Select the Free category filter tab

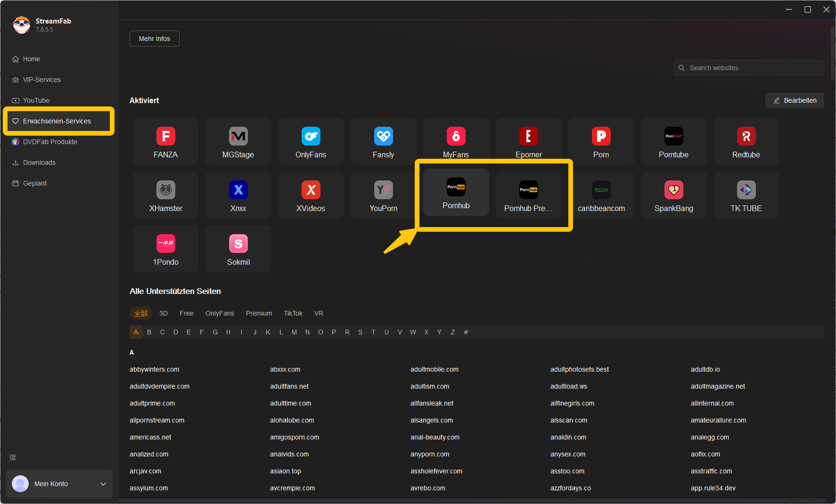187,313
